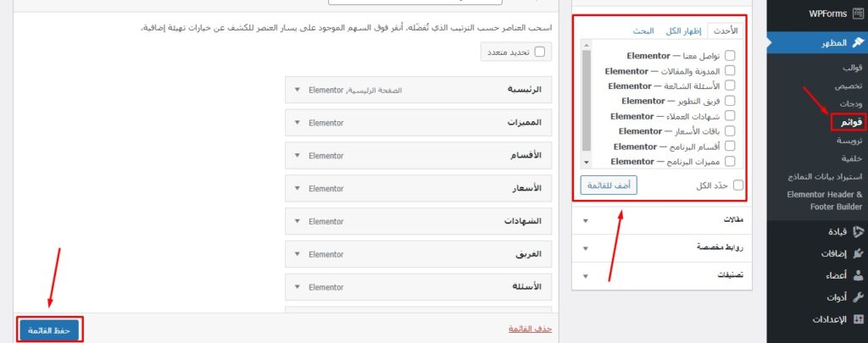Expand the الرئيسية menu item arrow

[x=298, y=90]
